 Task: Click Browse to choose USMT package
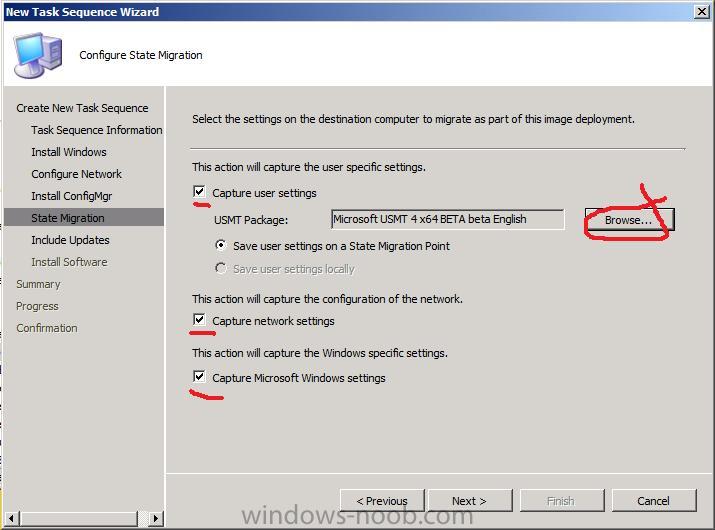(629, 220)
